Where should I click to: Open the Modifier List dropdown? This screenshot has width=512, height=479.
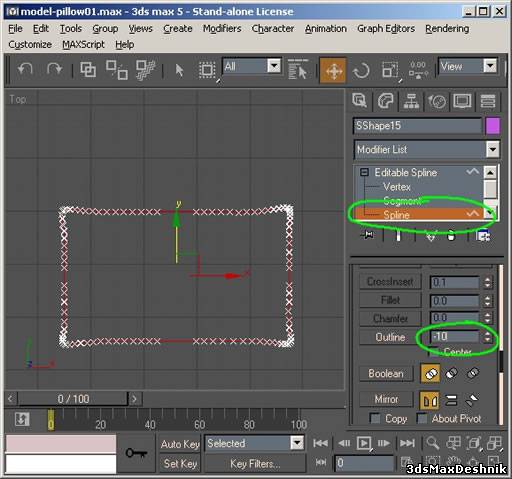(x=426, y=149)
